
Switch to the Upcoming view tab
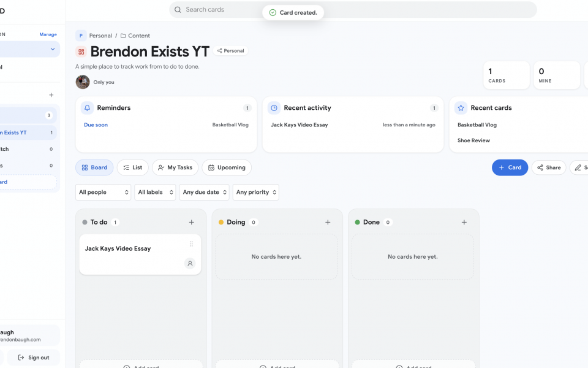tap(226, 167)
